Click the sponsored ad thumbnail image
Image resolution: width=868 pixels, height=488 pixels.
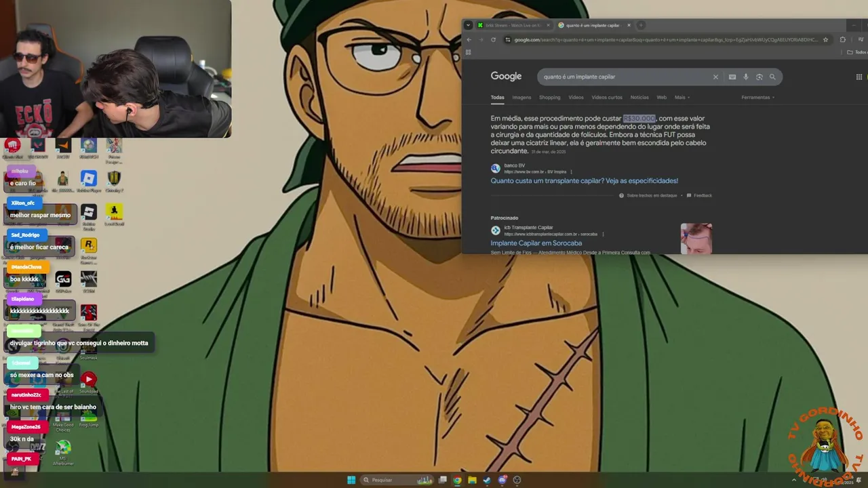(696, 239)
